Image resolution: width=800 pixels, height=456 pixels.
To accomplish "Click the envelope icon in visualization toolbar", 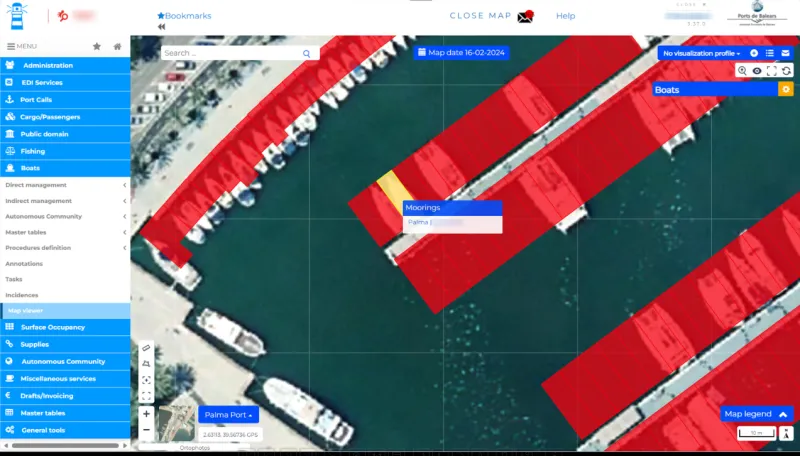I will tap(785, 53).
